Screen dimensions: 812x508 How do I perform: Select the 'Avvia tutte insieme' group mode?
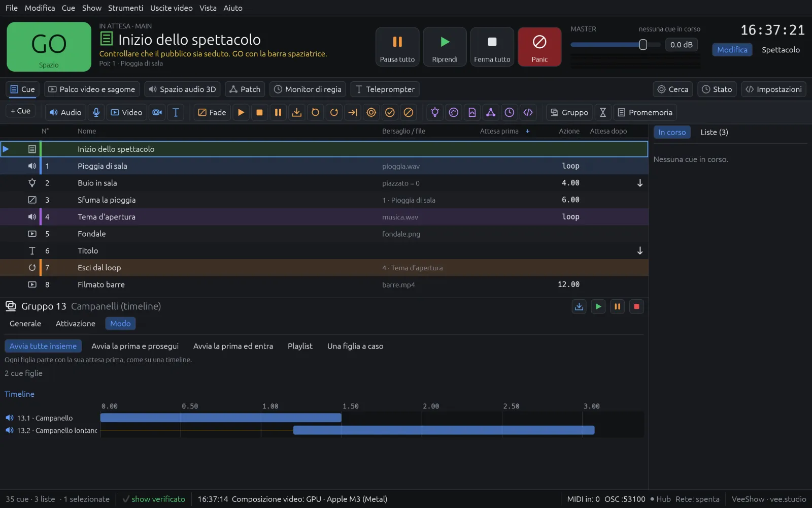(43, 346)
